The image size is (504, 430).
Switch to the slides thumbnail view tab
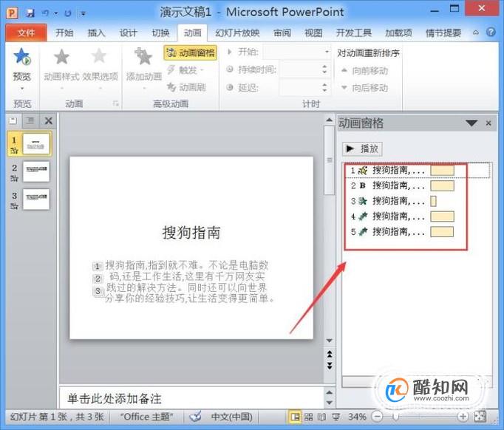point(13,121)
